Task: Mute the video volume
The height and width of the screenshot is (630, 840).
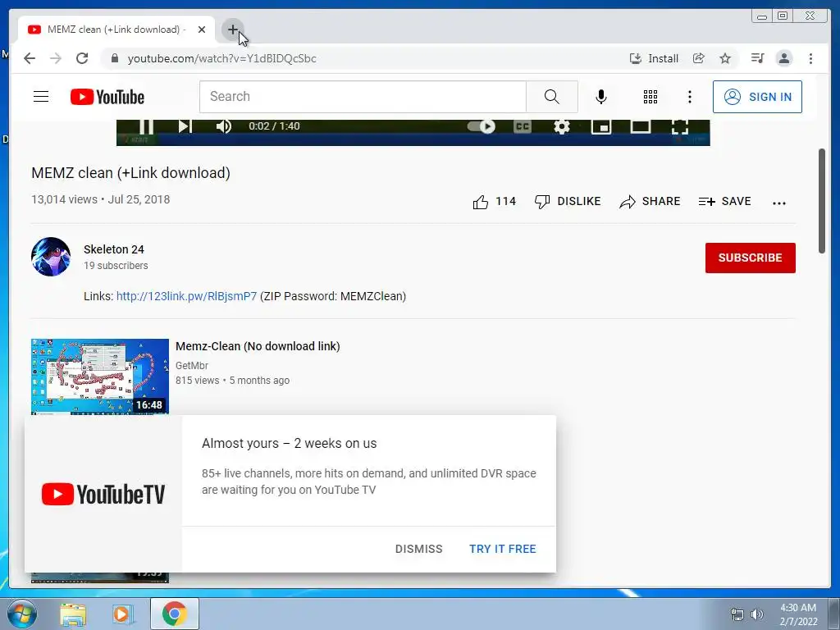Action: [224, 126]
